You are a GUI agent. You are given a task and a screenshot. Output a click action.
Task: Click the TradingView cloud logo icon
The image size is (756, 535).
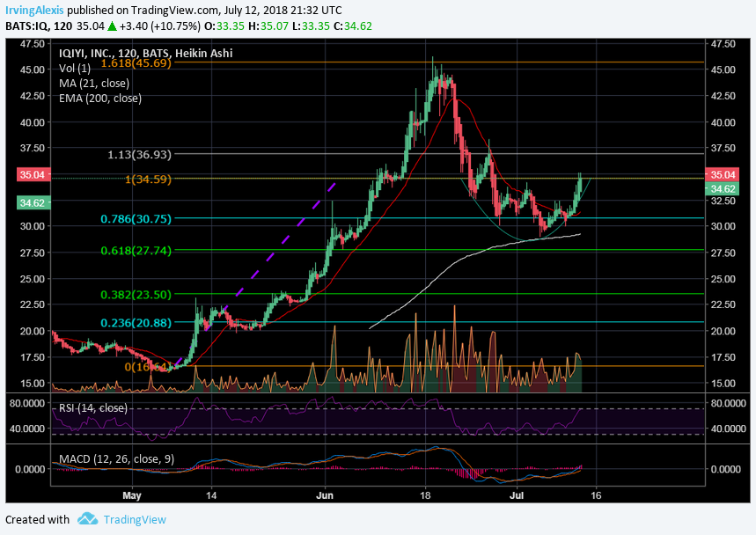coord(88,519)
